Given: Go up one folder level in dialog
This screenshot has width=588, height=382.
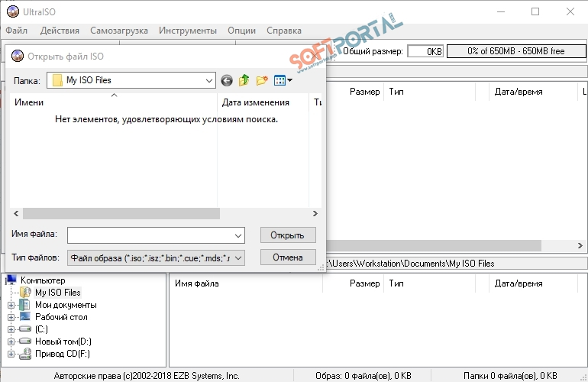Looking at the screenshot, I should point(244,80).
